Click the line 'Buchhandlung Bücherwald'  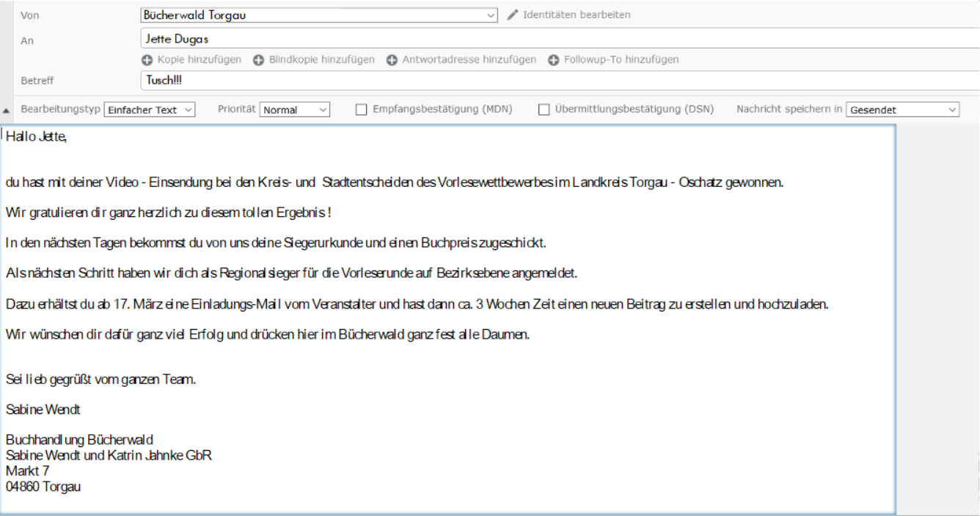pos(79,440)
